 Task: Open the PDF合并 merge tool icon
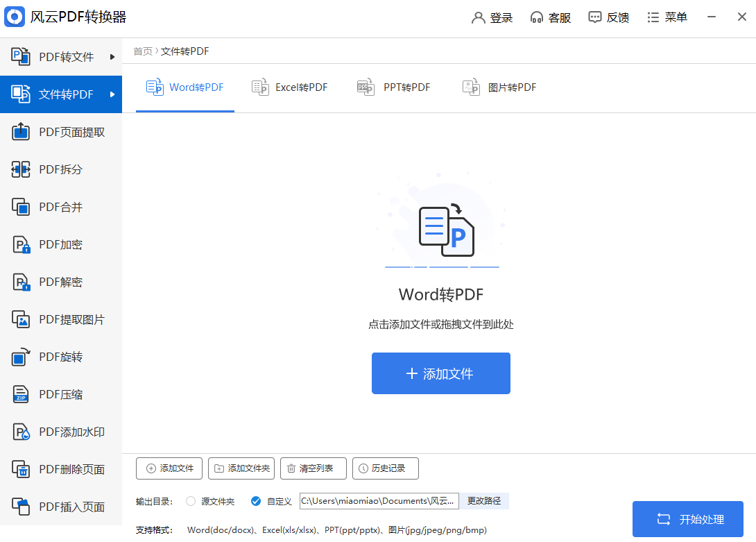click(x=21, y=207)
